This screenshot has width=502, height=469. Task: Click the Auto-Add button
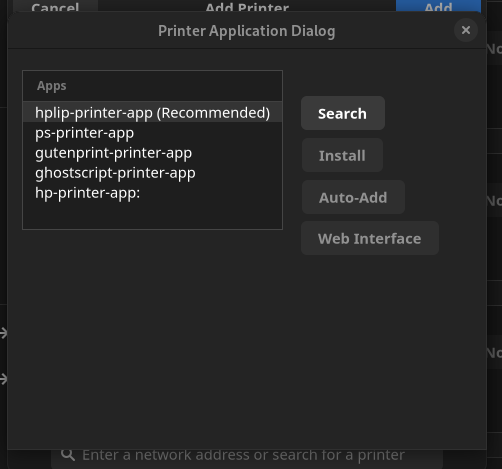coord(353,197)
